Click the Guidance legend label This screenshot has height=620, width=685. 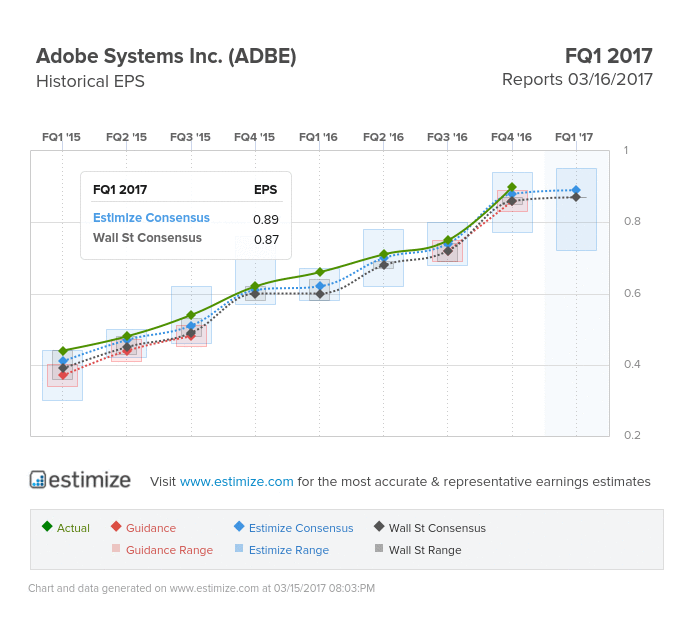tap(151, 528)
